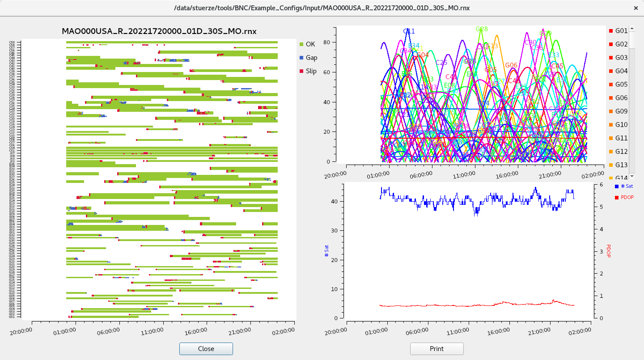Toggle the PDOP legend entry
Viewport: 644px width, 360px height.
tap(627, 197)
